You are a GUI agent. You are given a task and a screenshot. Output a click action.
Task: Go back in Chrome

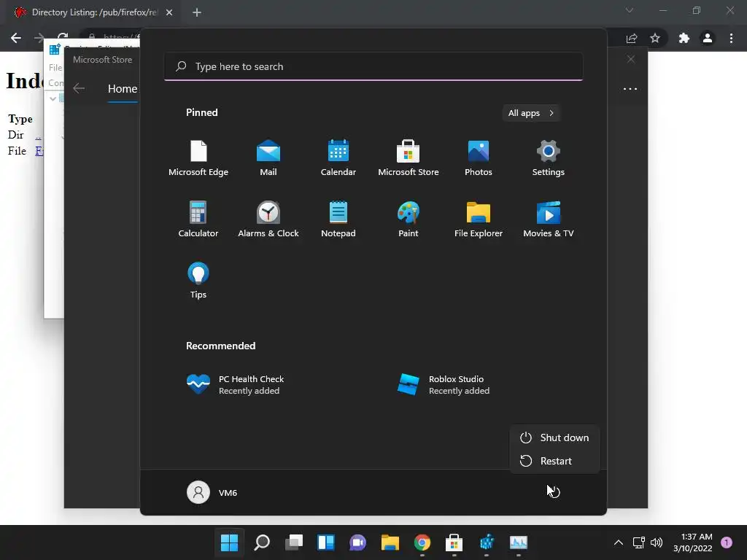click(x=16, y=38)
